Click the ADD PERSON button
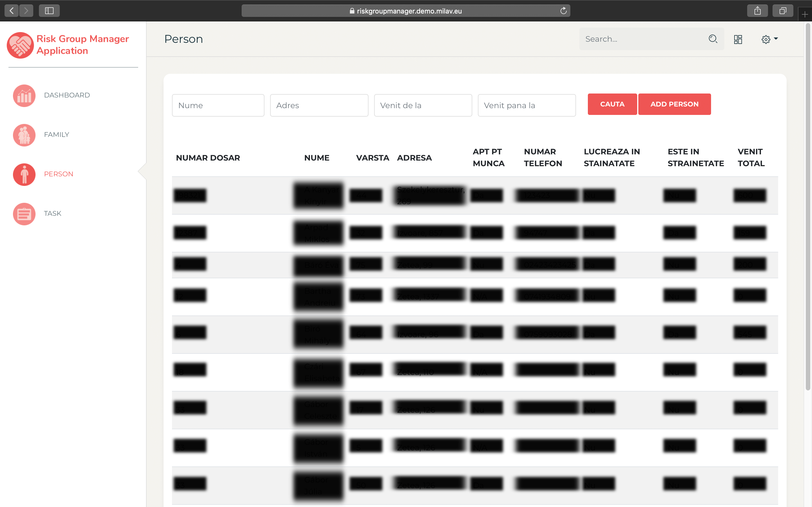The image size is (812, 507). [x=674, y=104]
